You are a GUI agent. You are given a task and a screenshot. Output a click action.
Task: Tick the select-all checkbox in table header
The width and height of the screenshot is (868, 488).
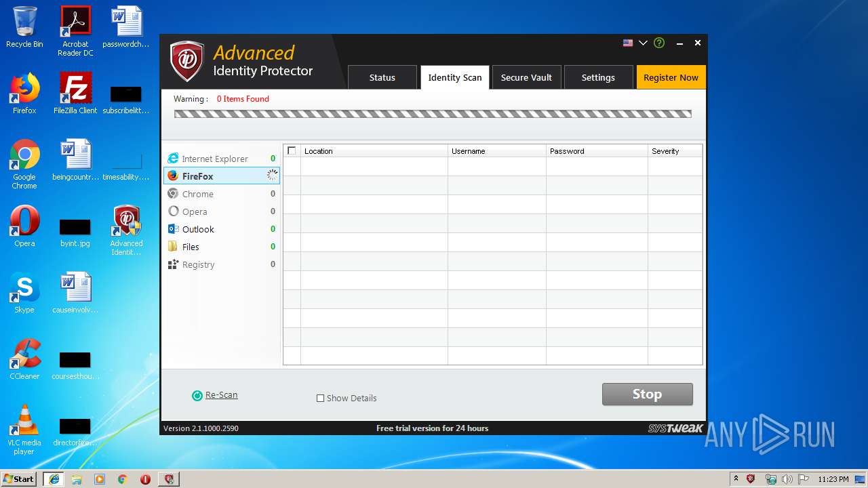click(x=292, y=150)
